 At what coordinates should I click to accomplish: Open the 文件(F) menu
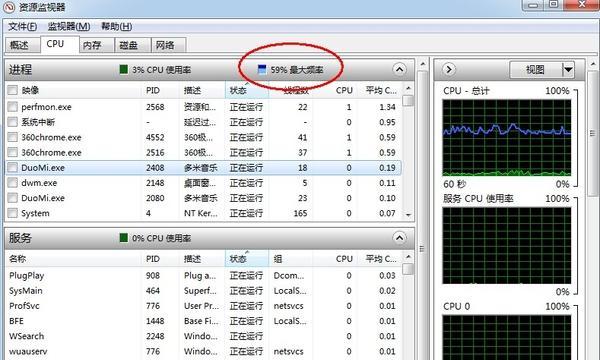click(23, 26)
